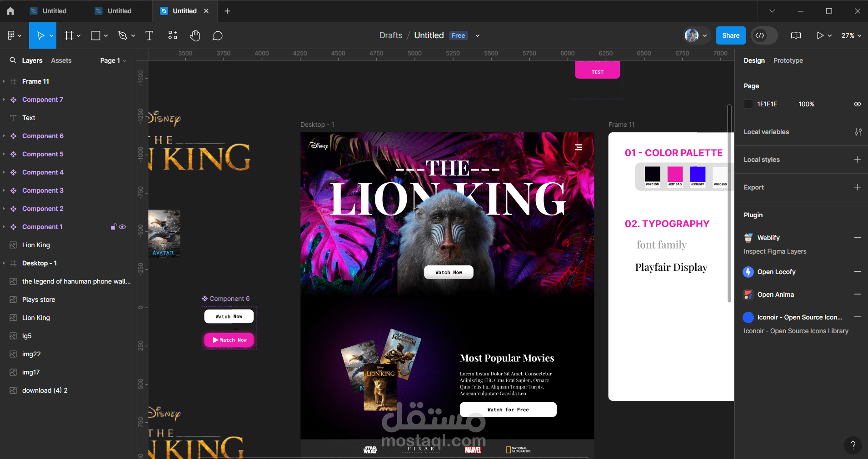Switch to the Prototype tab
Screen dimensions: 868x459
coord(788,60)
